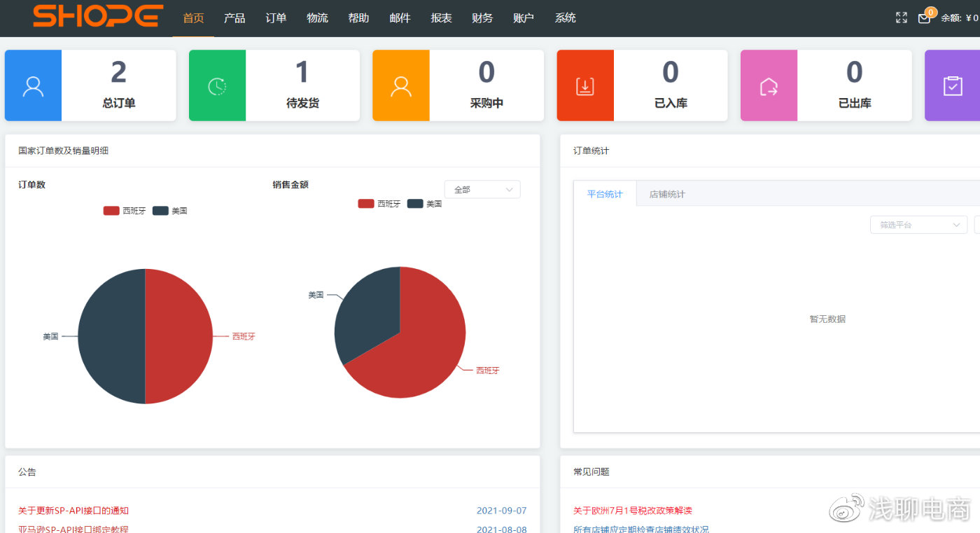Viewport: 980px width, 533px height.
Task: Click the pink 已出库 outbound icon
Action: 769,85
